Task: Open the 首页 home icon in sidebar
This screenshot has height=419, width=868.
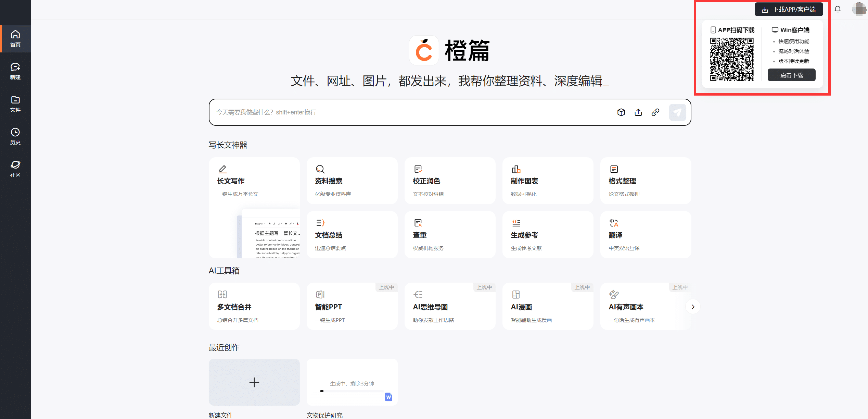Action: click(x=15, y=35)
